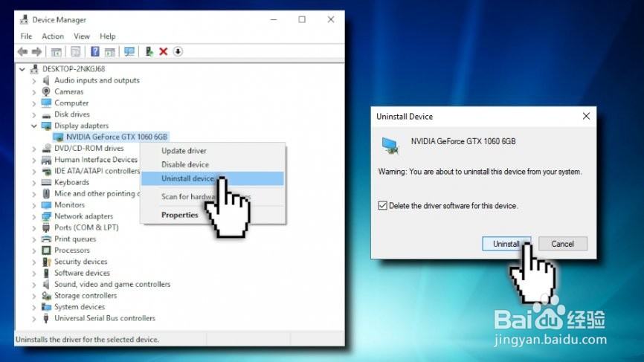Expand the Processors category
Screen dimensions: 644x362
click(x=34, y=251)
